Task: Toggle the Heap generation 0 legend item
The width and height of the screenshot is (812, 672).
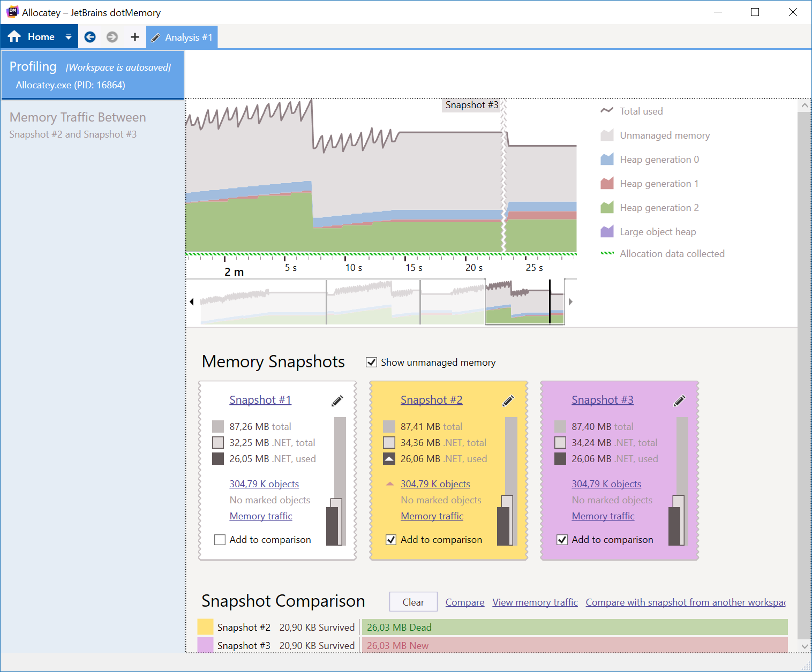Action: click(650, 159)
